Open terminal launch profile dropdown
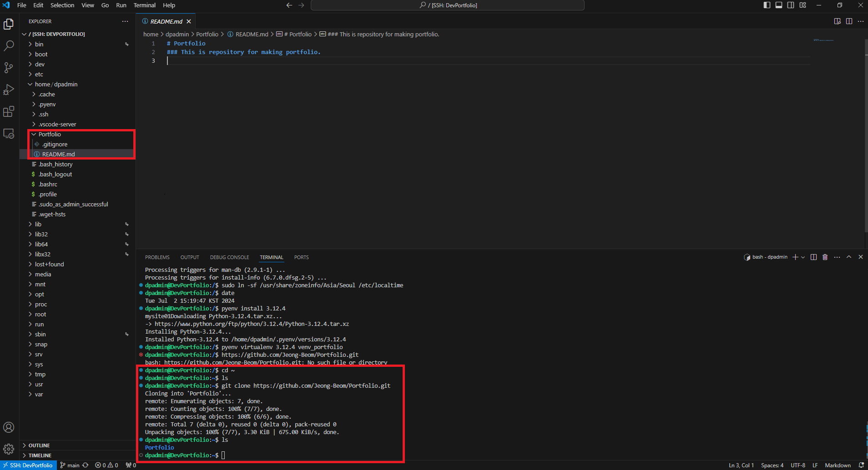Image resolution: width=868 pixels, height=470 pixels. 803,257
